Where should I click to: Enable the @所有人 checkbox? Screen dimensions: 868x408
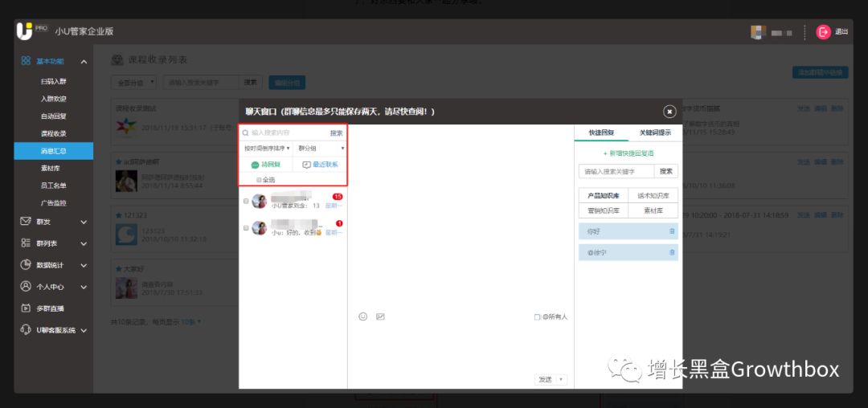pos(537,317)
